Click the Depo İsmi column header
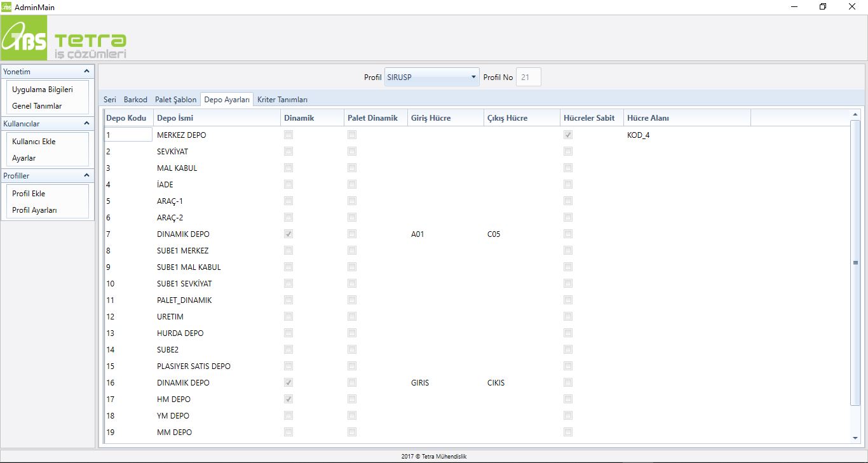Viewport: 868px width, 463px height. pyautogui.click(x=175, y=118)
